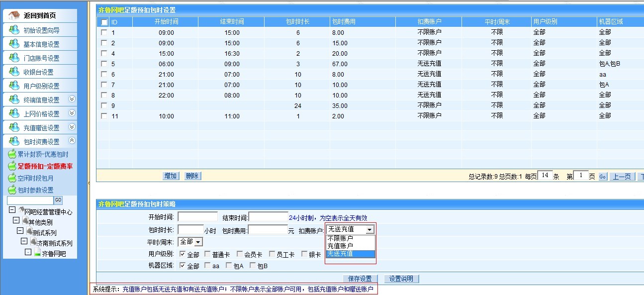Collapse the 网吧经营管理中心 tree node

(12, 210)
